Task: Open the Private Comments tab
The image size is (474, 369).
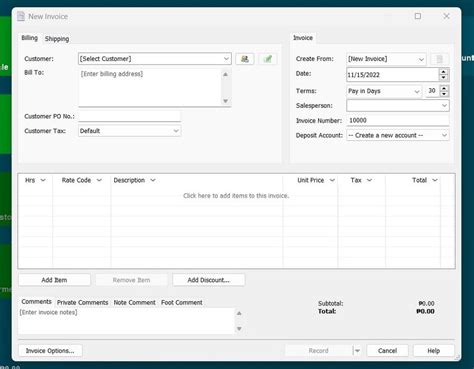Action: [x=82, y=303]
